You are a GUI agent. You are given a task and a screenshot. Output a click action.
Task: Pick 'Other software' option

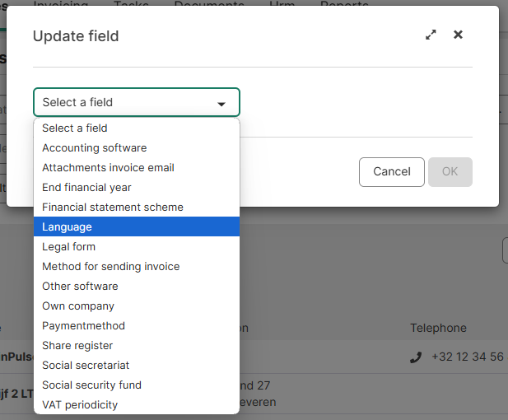tap(137, 286)
